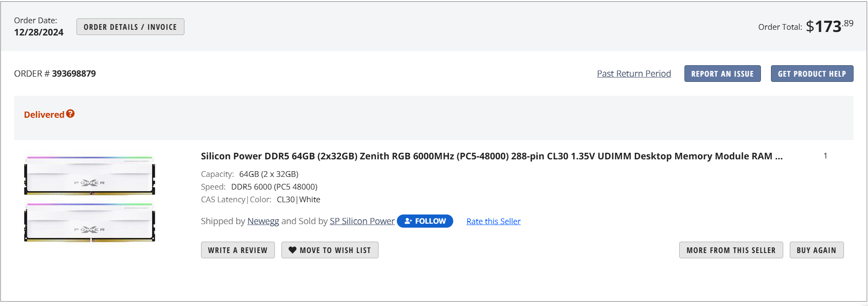Screen dimensions: 868x306
Task: Click the Past Return Period link
Action: tap(634, 74)
